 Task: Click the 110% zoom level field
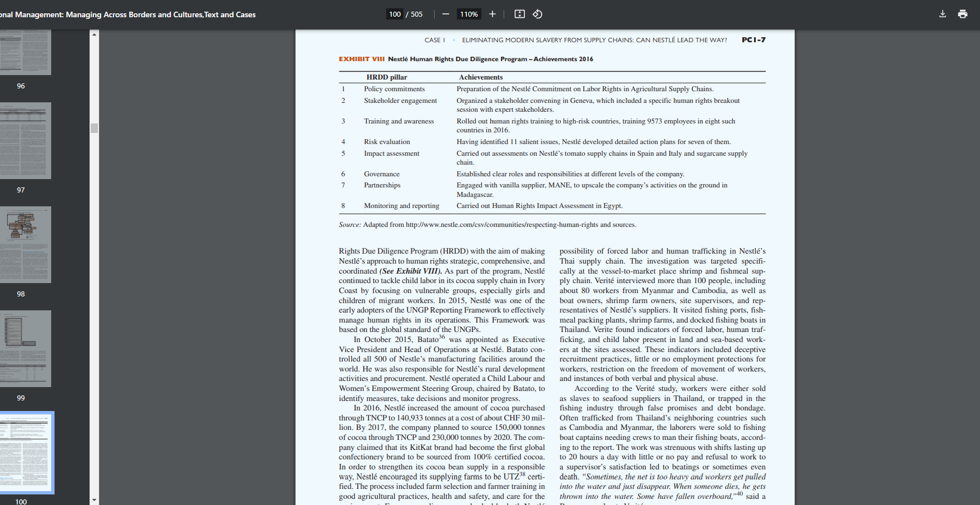point(469,14)
